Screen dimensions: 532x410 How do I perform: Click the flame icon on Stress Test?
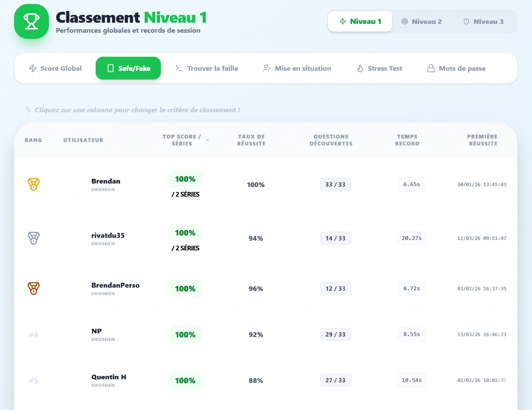[360, 69]
